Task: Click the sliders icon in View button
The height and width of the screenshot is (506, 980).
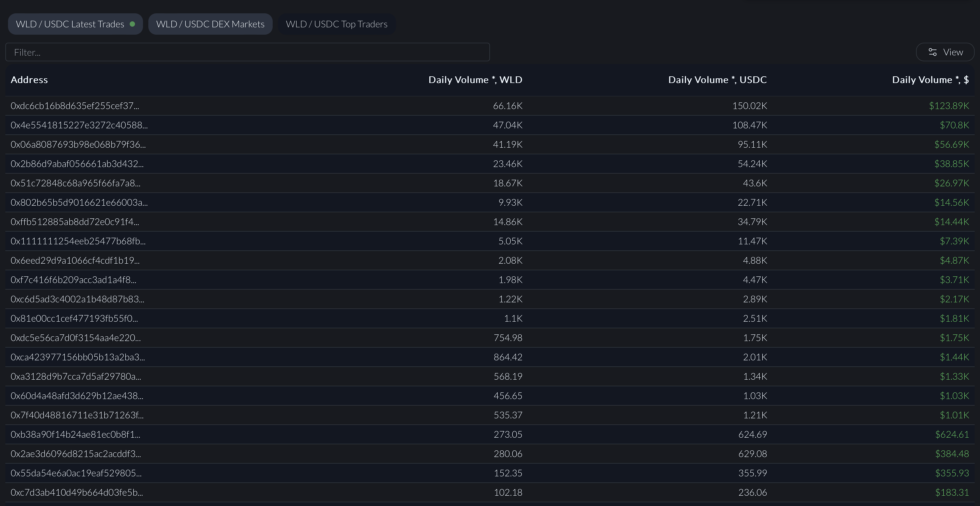Action: click(x=932, y=52)
